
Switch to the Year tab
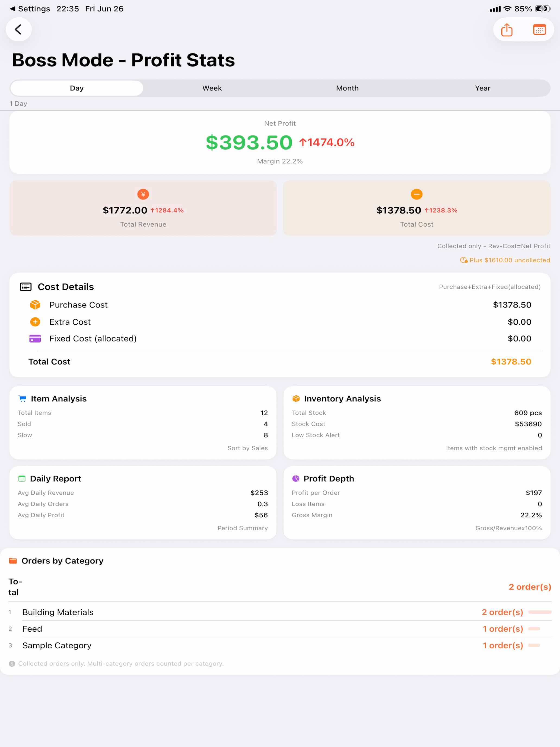coord(482,88)
